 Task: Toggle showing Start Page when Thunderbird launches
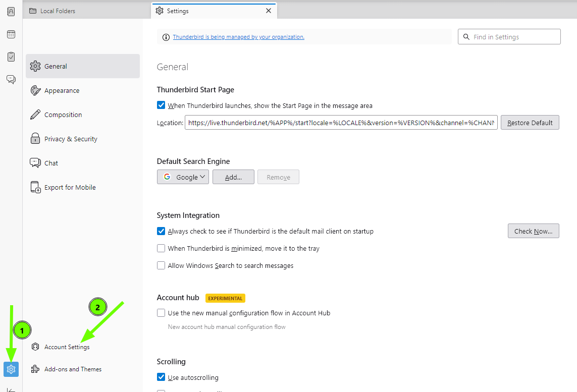tap(161, 105)
